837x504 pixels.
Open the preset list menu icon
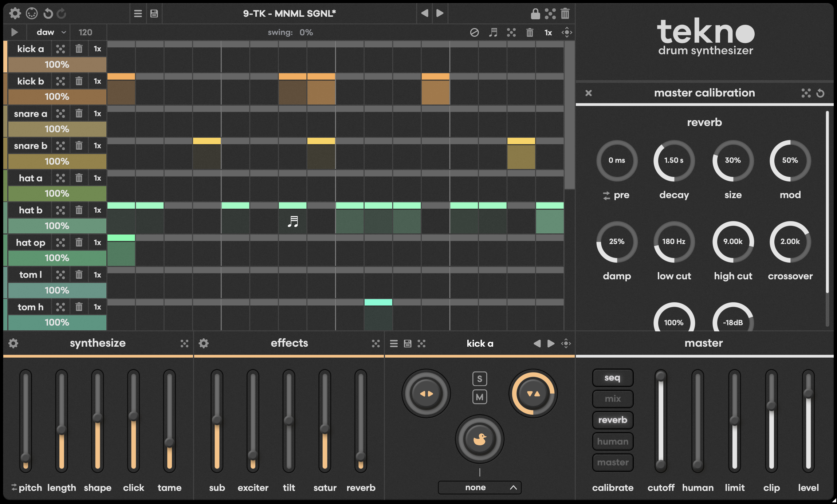138,14
